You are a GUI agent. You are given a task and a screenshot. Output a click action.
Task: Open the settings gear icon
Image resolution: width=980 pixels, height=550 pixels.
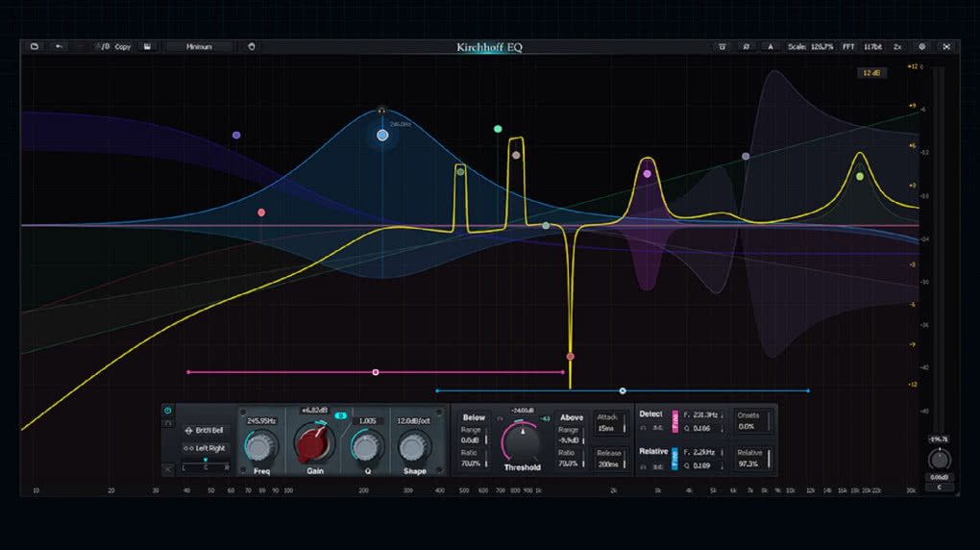922,47
